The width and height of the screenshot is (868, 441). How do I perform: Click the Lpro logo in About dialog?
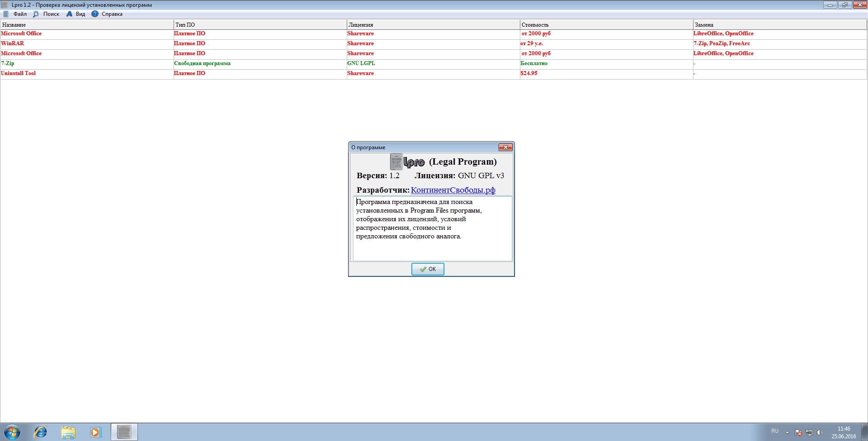[407, 161]
